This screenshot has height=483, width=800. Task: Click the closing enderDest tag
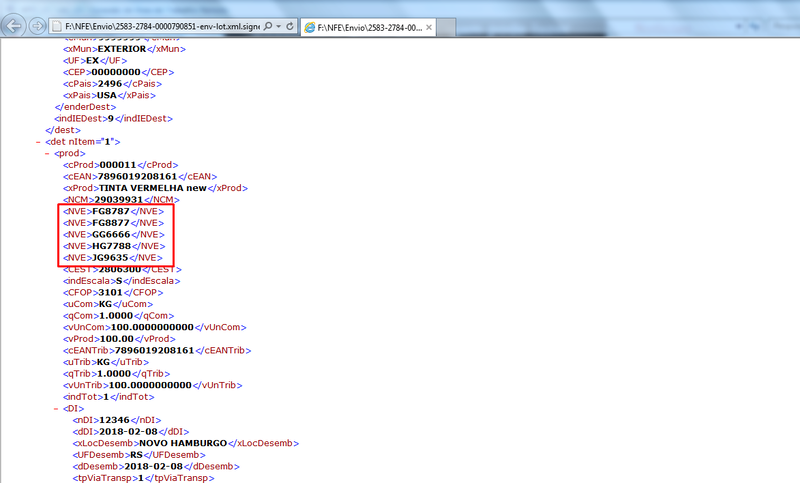tap(85, 107)
